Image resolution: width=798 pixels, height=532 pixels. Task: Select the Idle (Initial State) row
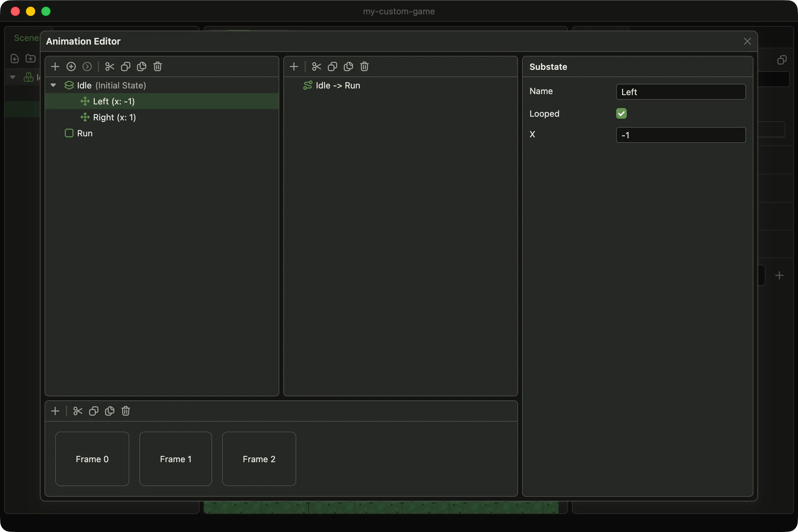(x=162, y=85)
